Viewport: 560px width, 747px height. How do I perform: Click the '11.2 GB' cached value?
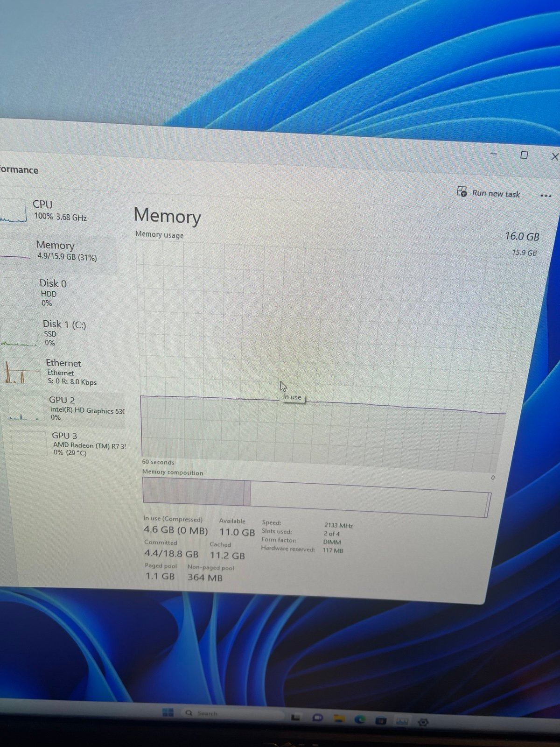pos(227,556)
